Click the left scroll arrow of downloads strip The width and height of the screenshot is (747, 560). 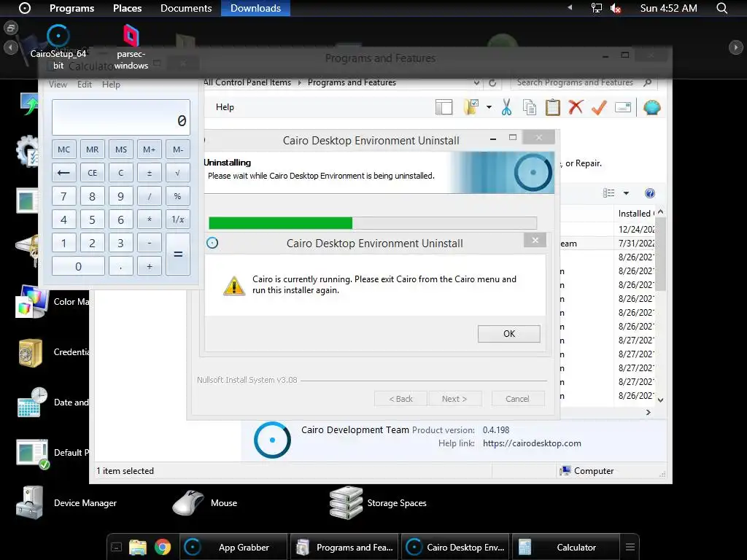[10, 47]
